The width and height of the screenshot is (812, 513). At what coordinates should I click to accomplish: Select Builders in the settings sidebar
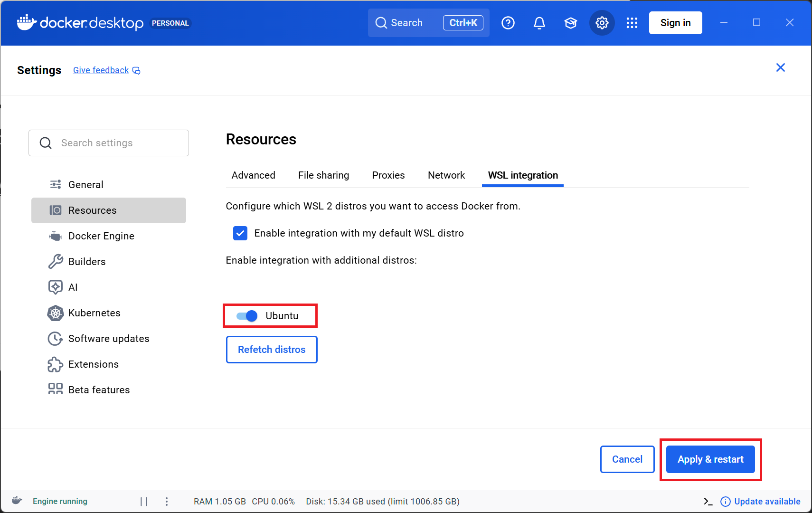click(87, 261)
